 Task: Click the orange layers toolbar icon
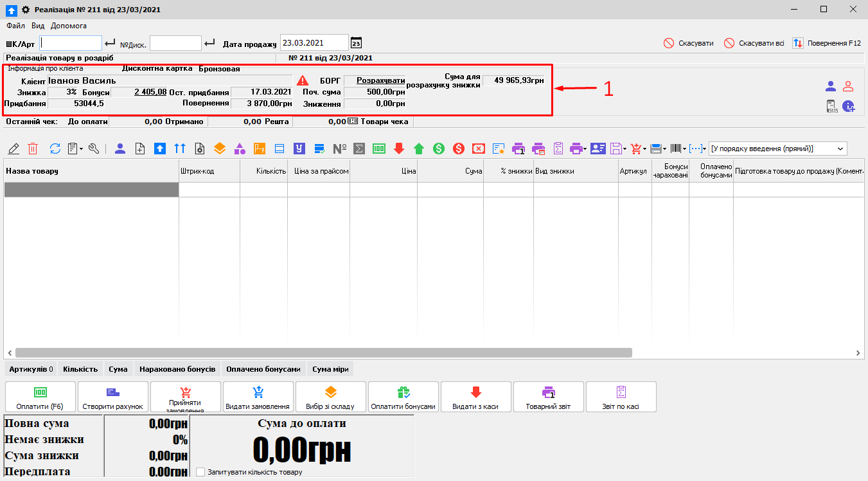point(220,149)
